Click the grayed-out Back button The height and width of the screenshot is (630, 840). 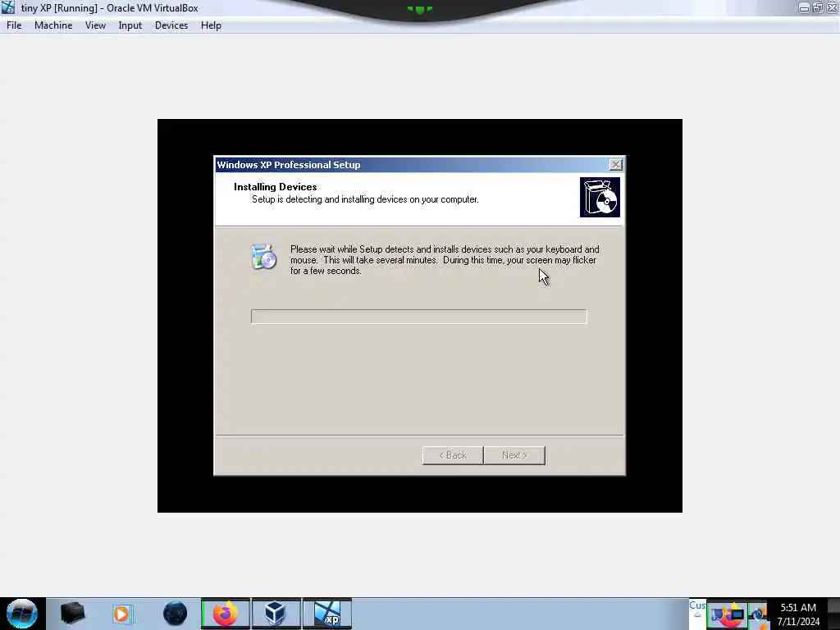click(x=453, y=455)
